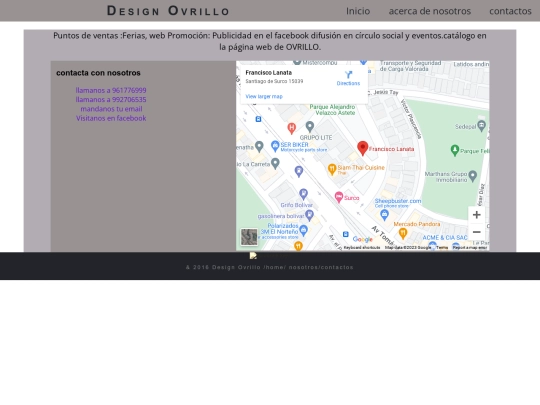This screenshot has height=405, width=540.
Task: Select the Sedapal map marker
Action: click(x=481, y=125)
